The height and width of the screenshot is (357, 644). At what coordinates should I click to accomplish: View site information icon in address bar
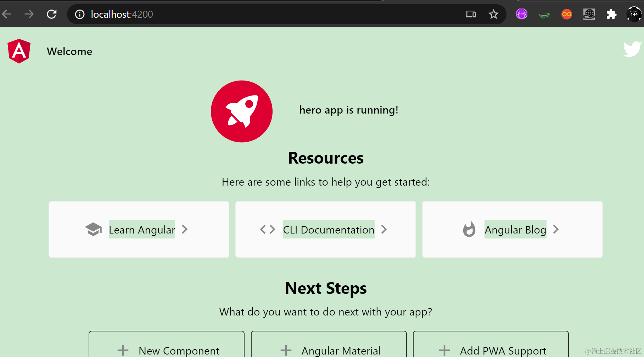click(x=80, y=14)
